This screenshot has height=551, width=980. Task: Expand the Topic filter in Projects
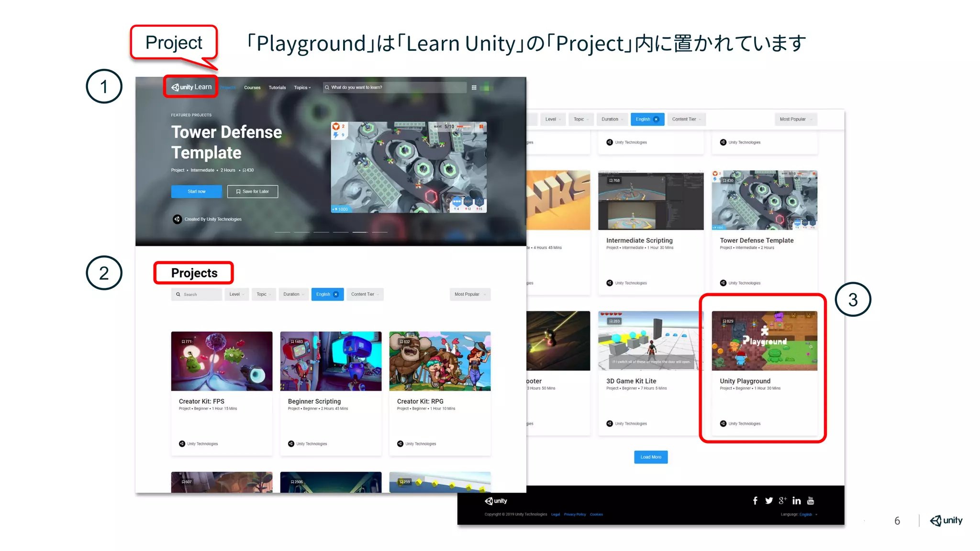[x=264, y=294]
